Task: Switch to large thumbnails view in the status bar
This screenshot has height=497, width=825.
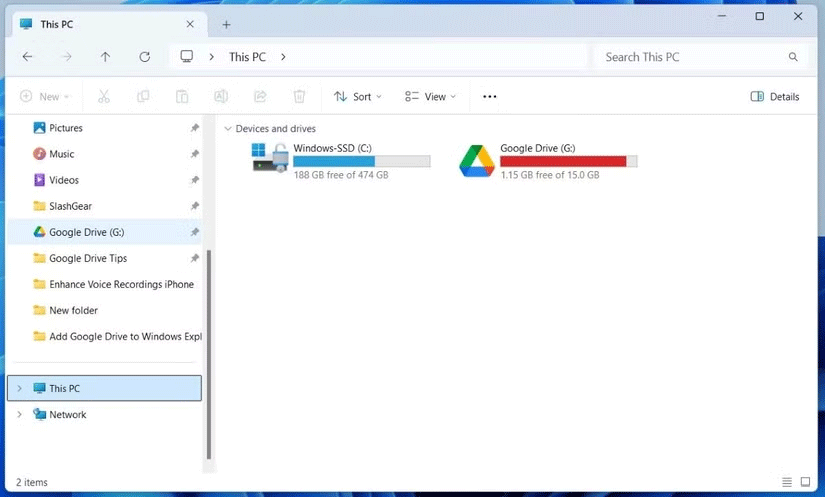Action: pos(805,482)
